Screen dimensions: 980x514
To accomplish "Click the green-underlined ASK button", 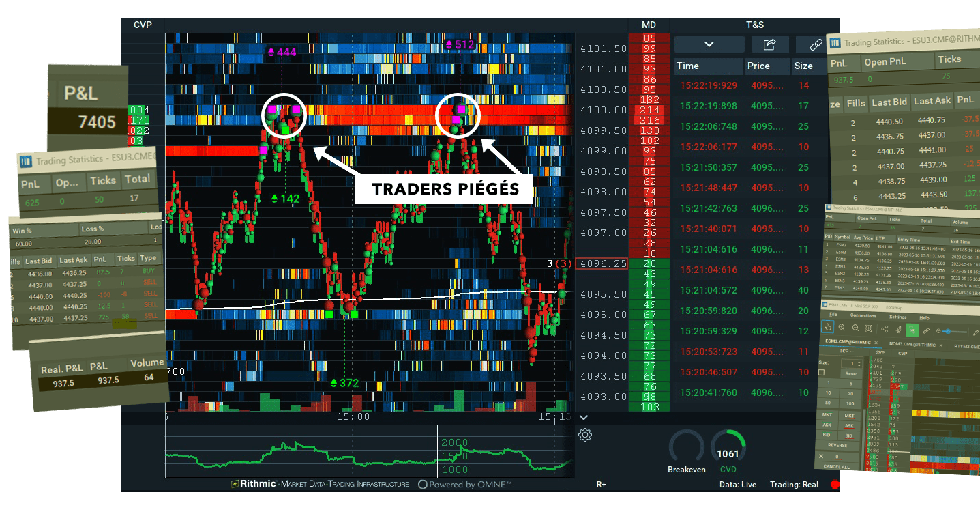I will 827,425.
